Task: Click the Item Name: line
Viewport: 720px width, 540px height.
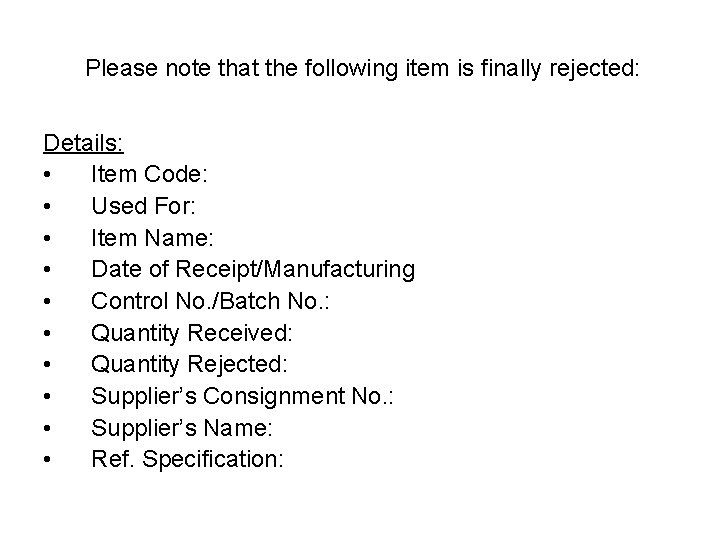Action: (152, 238)
